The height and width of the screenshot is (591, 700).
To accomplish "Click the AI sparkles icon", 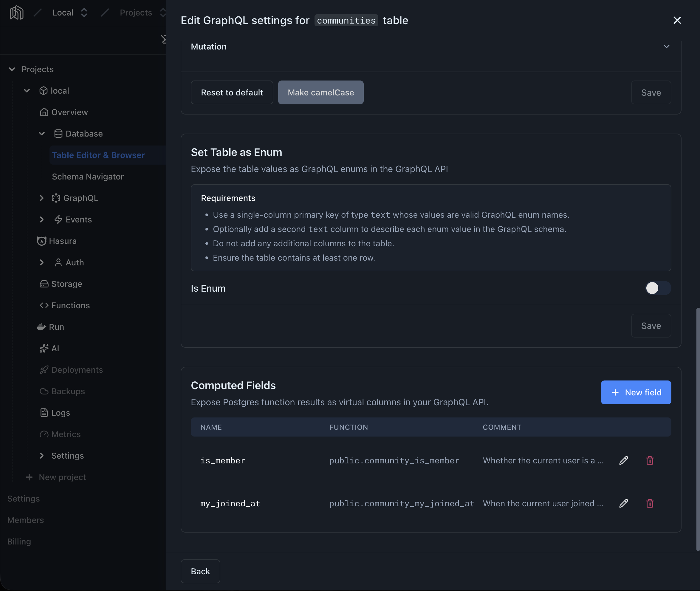I will click(x=44, y=349).
